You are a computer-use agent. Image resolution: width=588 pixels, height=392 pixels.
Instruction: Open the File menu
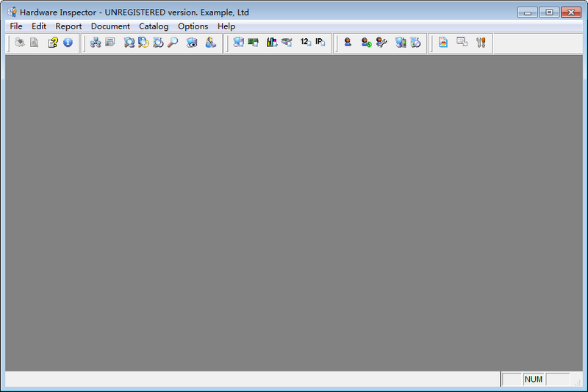tap(16, 26)
